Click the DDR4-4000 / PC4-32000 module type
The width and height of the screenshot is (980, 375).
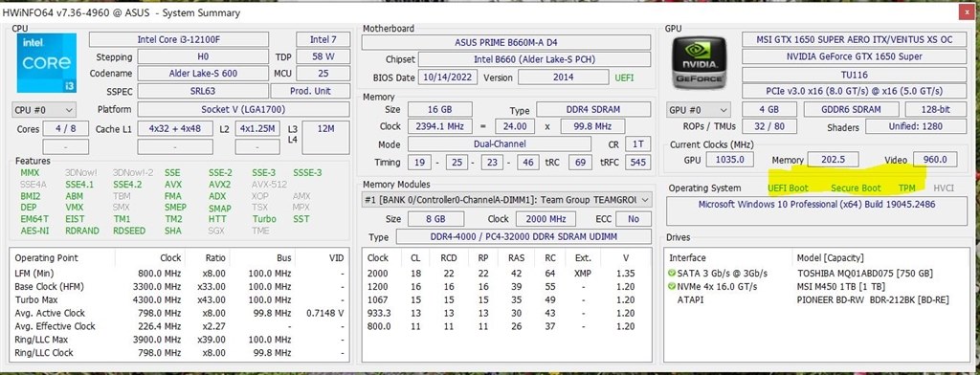tap(523, 237)
